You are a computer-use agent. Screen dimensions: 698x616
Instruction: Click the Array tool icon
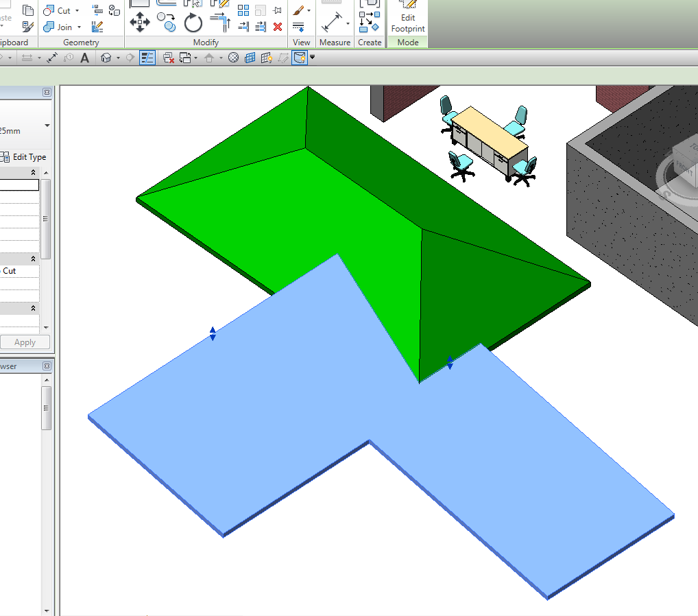(x=243, y=10)
